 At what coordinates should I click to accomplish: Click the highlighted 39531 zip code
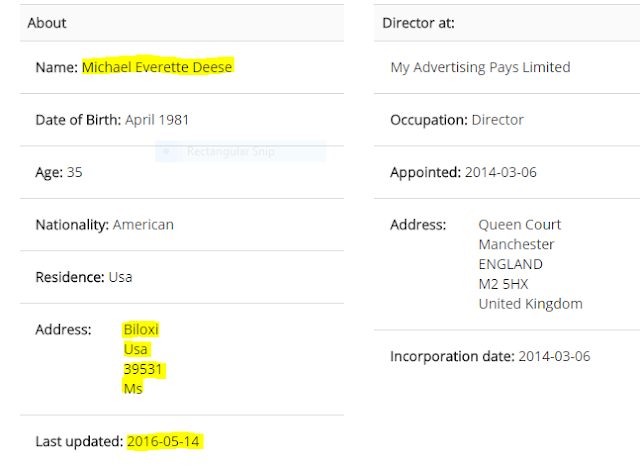coord(143,369)
